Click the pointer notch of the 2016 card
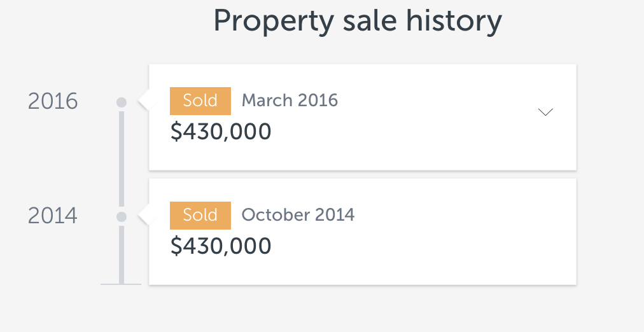Image resolution: width=644 pixels, height=332 pixels. 144,102
